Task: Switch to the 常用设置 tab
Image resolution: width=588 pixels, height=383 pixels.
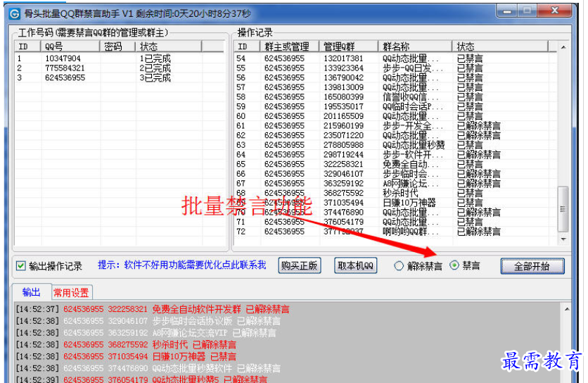Action: point(71,292)
